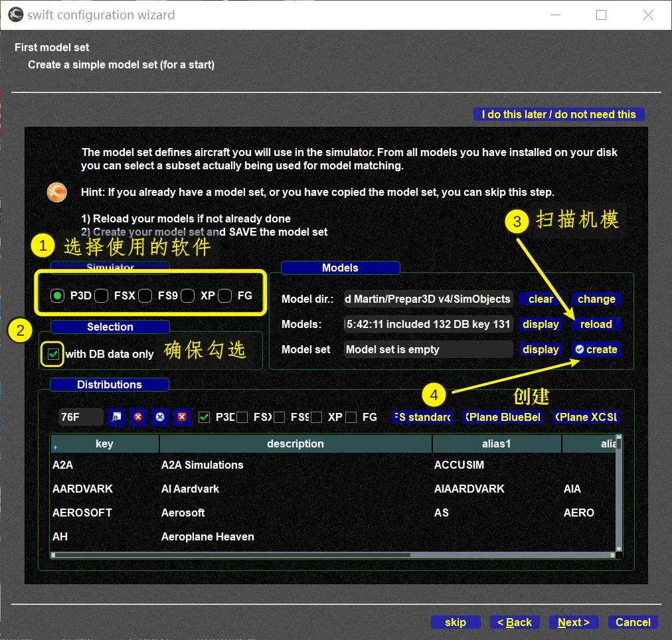Image resolution: width=672 pixels, height=640 pixels.
Task: Toggle the 'with DB data only' checkbox
Action: point(53,355)
